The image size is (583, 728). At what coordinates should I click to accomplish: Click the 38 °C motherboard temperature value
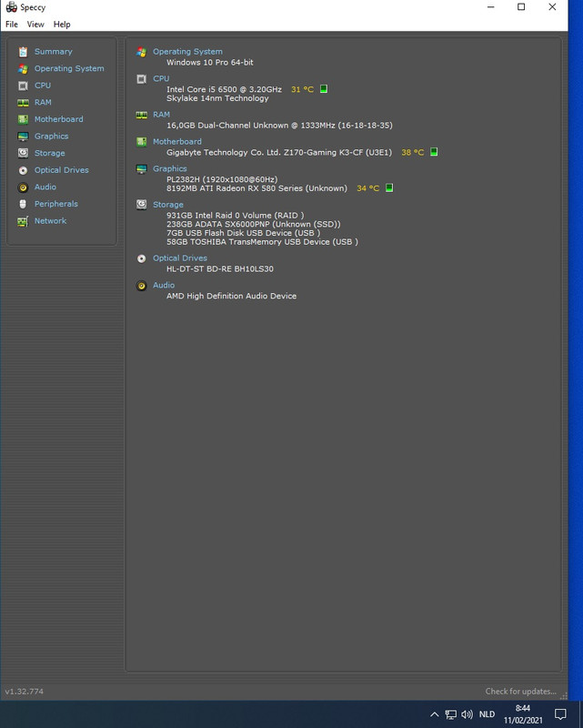(x=413, y=152)
